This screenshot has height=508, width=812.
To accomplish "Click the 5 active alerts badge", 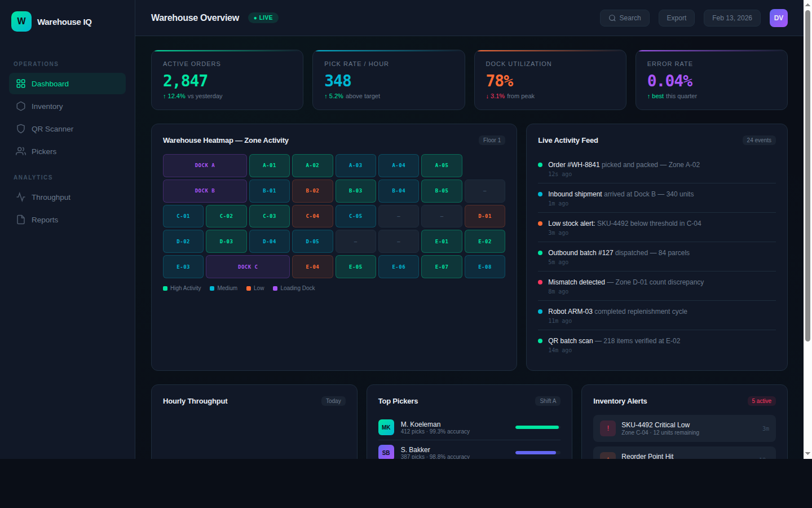I will [761, 401].
